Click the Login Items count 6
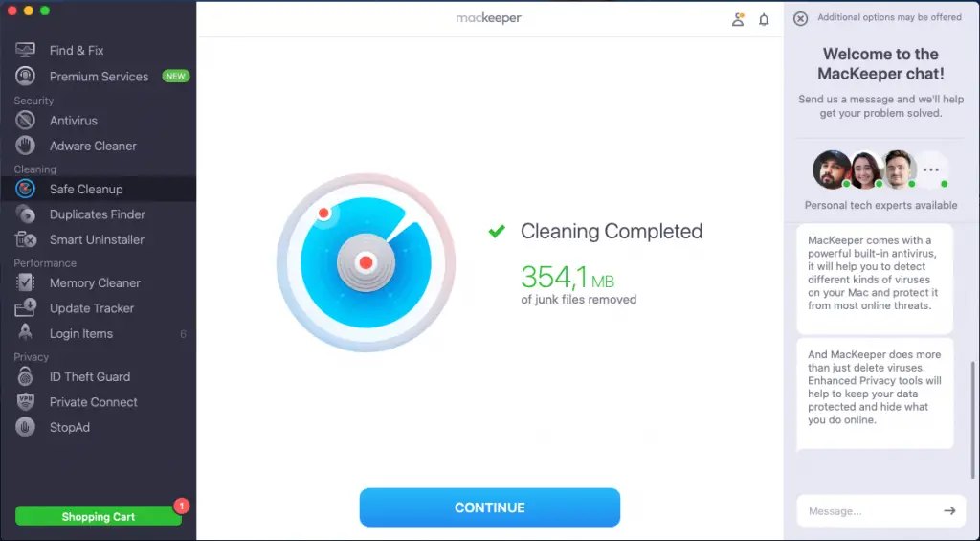The width and height of the screenshot is (980, 541). pos(183,334)
